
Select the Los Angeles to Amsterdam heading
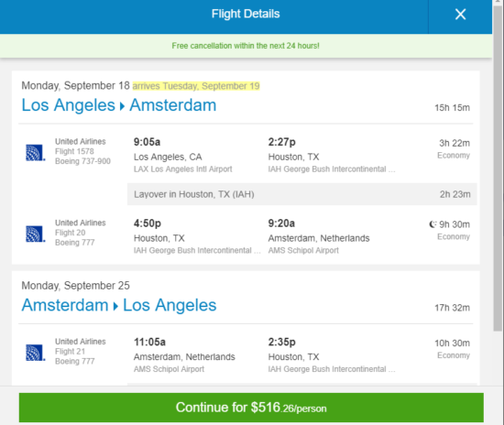(119, 105)
